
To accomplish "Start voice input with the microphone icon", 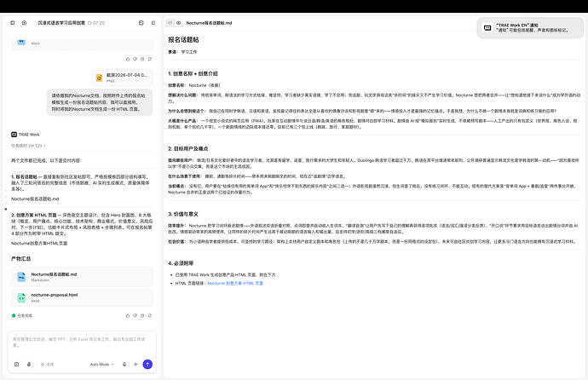I will [124, 365].
